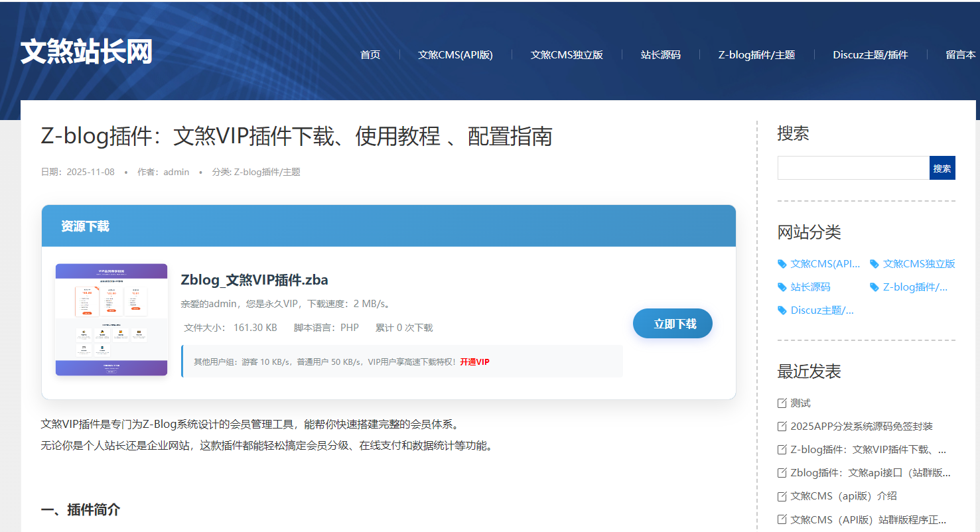The image size is (980, 532).
Task: Click the edit icon beside recent Z-blog插件：文煞VIP插件下载
Action: click(x=782, y=450)
